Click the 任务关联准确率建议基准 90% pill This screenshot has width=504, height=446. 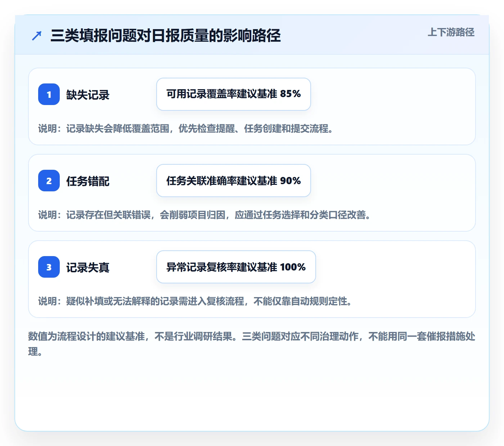[x=234, y=181]
